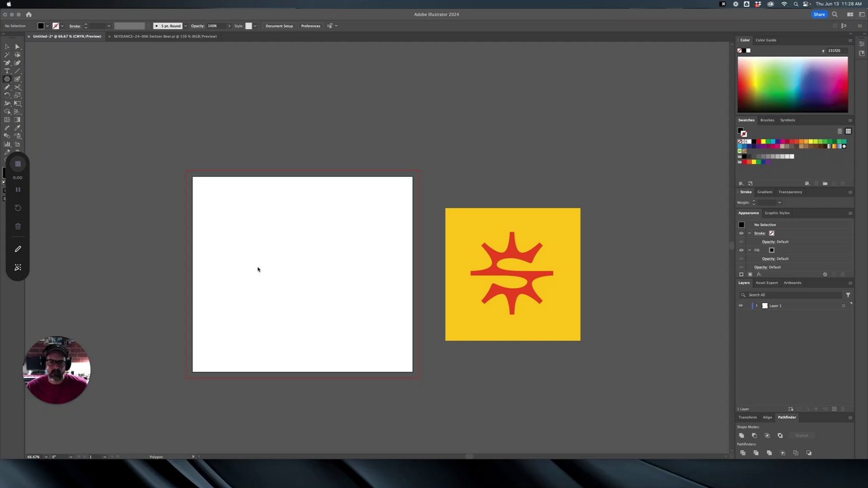
Task: Click the Divide pathfinder icon
Action: click(743, 453)
